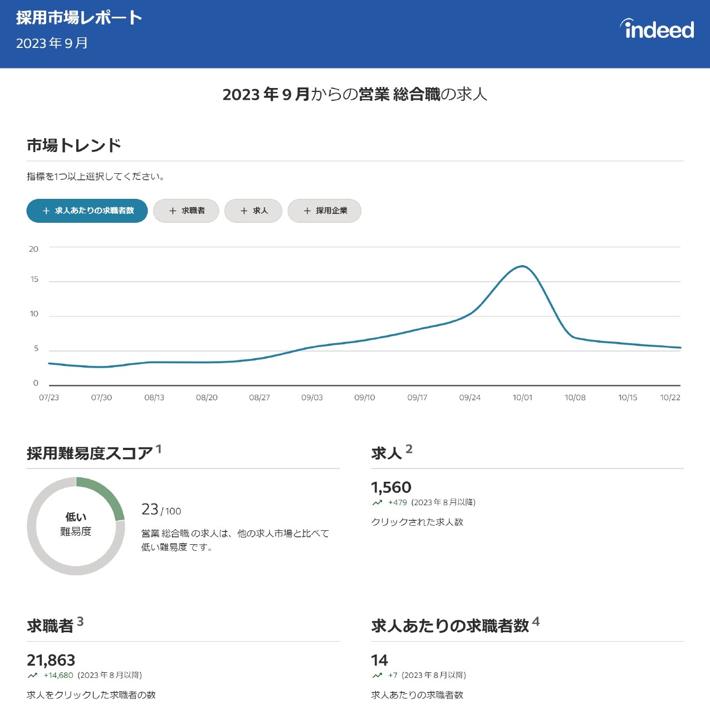The width and height of the screenshot is (710, 728).
Task: Click the 低い 難易度 label inside donut
Action: (76, 524)
